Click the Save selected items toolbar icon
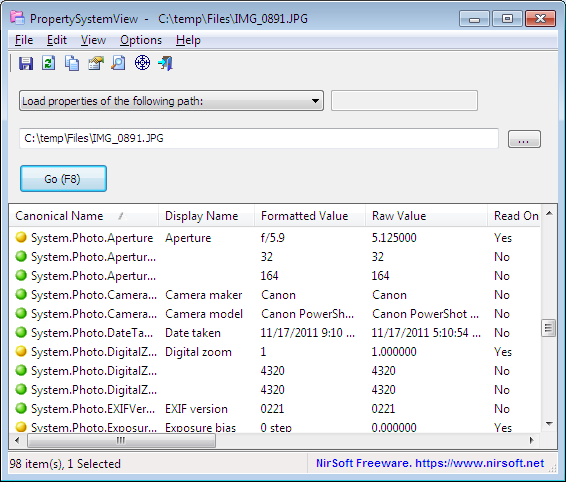 coord(26,63)
